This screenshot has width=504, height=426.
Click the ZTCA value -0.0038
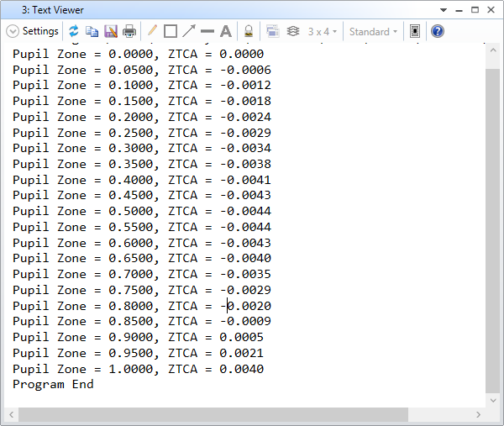click(245, 164)
